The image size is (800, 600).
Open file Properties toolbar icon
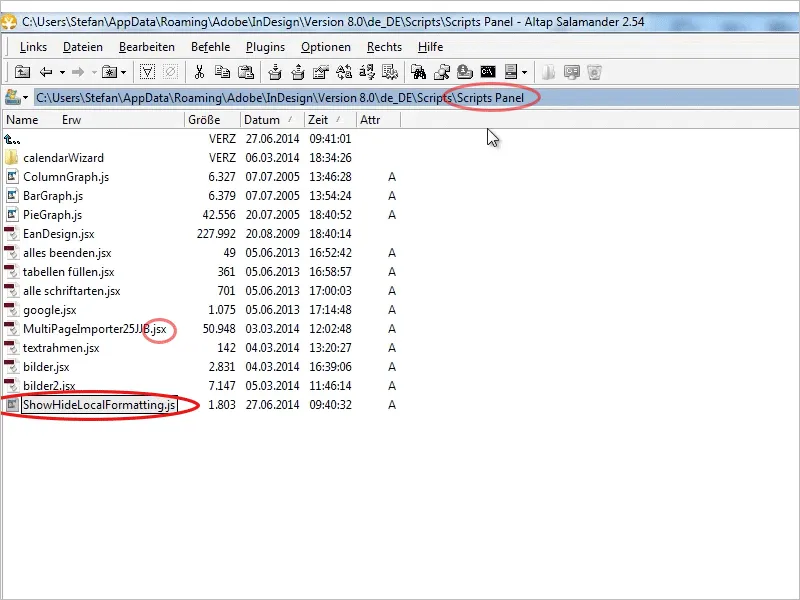tap(321, 72)
